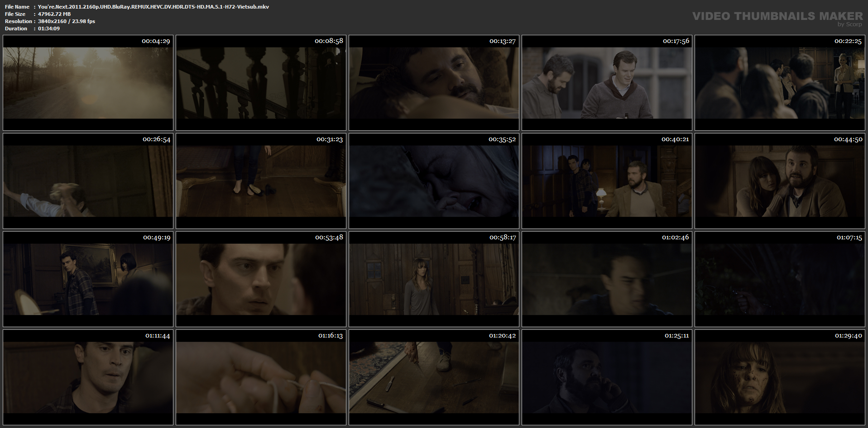
Task: Select the frame timestamped 01:16:13
Action: [x=261, y=377]
